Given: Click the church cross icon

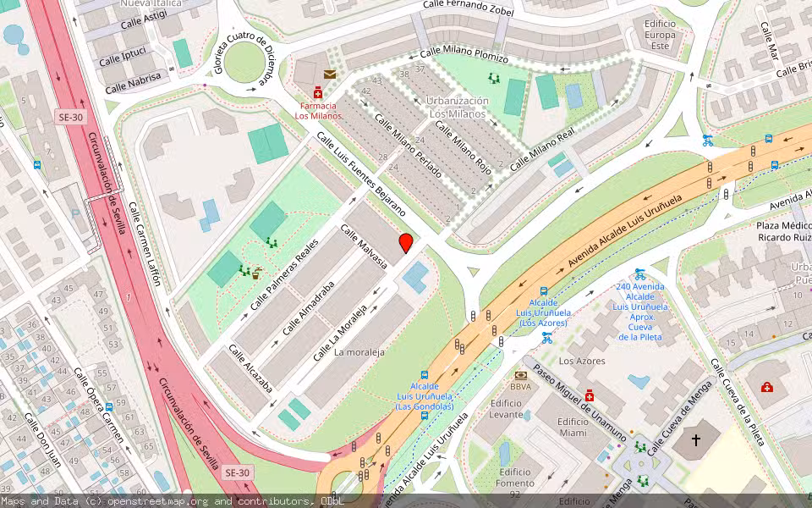Looking at the screenshot, I should 696,440.
